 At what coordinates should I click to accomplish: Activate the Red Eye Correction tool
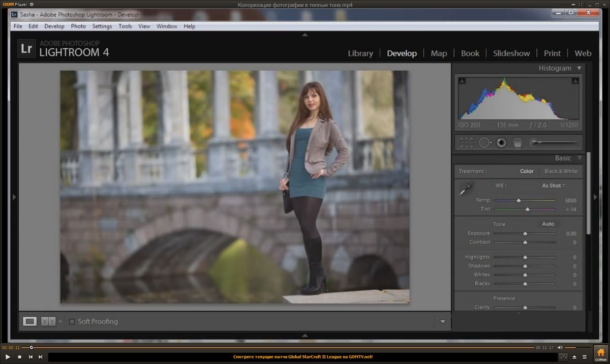(501, 143)
